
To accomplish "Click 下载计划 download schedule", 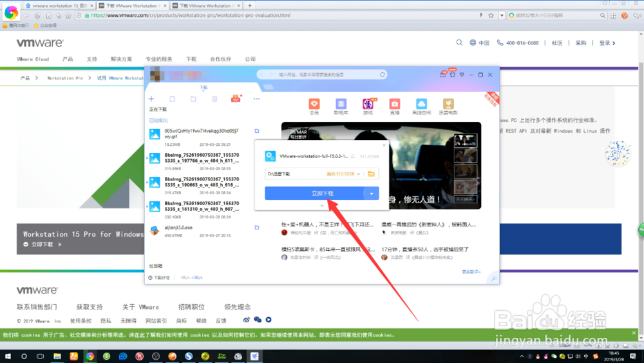I will (x=159, y=277).
